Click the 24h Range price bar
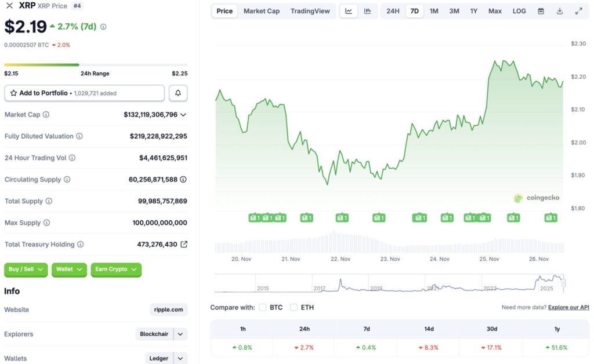The width and height of the screenshot is (594, 364). click(x=96, y=65)
